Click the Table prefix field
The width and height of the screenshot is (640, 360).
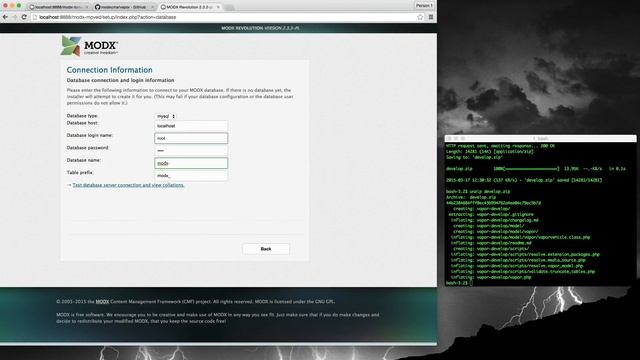pos(191,176)
